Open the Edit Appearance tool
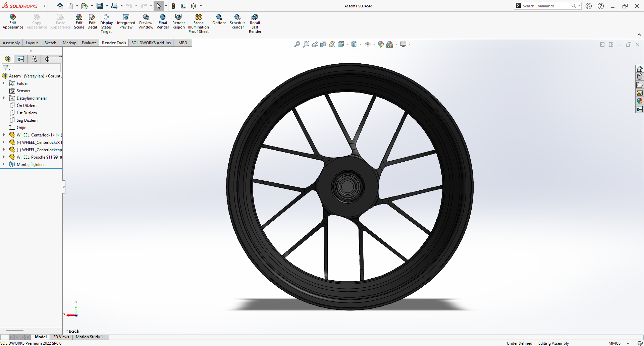The image size is (644, 346). 13,22
